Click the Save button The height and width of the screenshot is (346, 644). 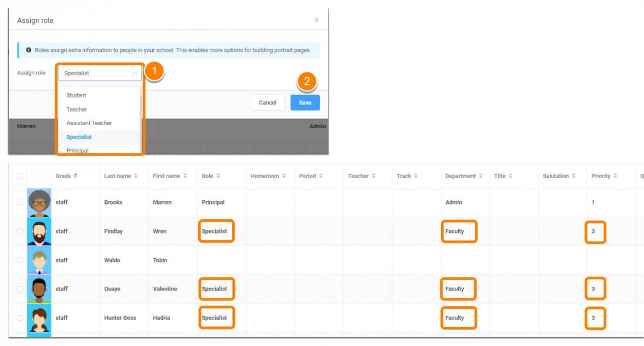pos(305,102)
